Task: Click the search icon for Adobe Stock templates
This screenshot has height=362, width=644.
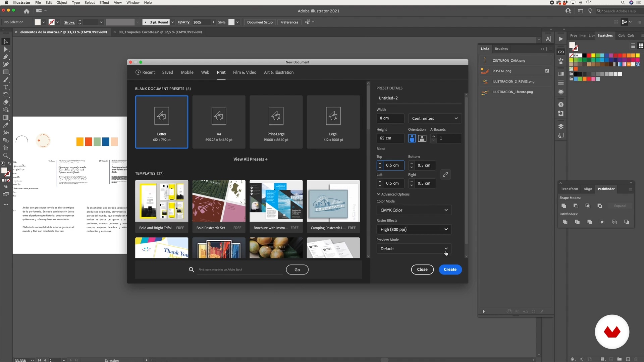Action: pos(192,269)
